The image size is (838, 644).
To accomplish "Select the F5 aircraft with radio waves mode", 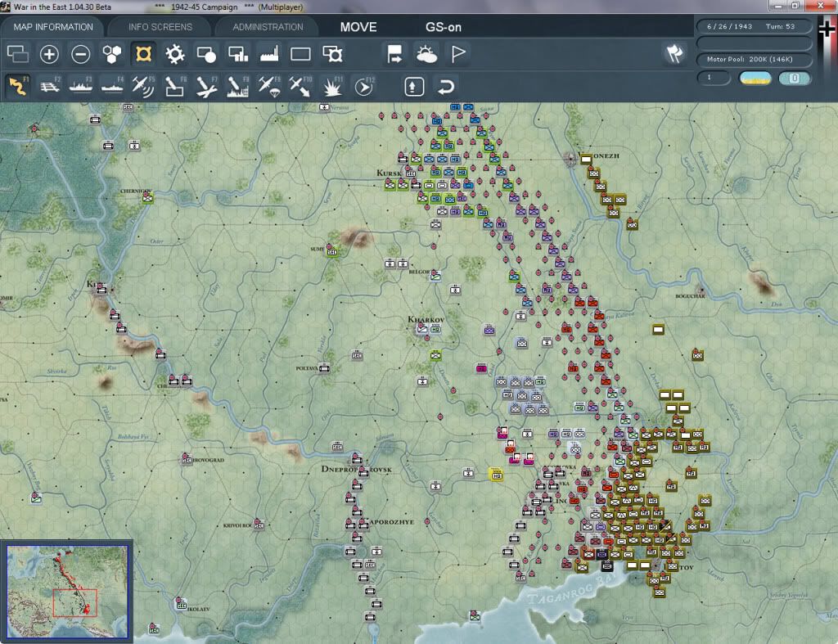I will tap(143, 86).
